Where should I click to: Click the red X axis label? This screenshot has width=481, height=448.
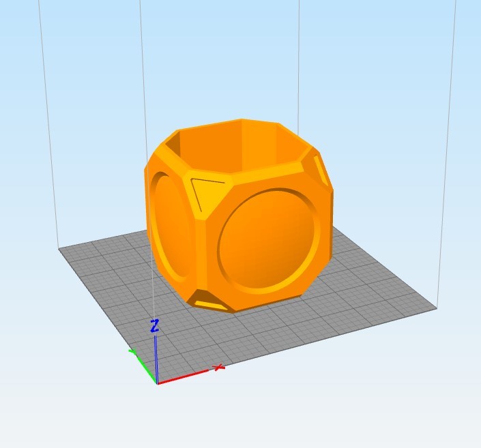point(219,367)
